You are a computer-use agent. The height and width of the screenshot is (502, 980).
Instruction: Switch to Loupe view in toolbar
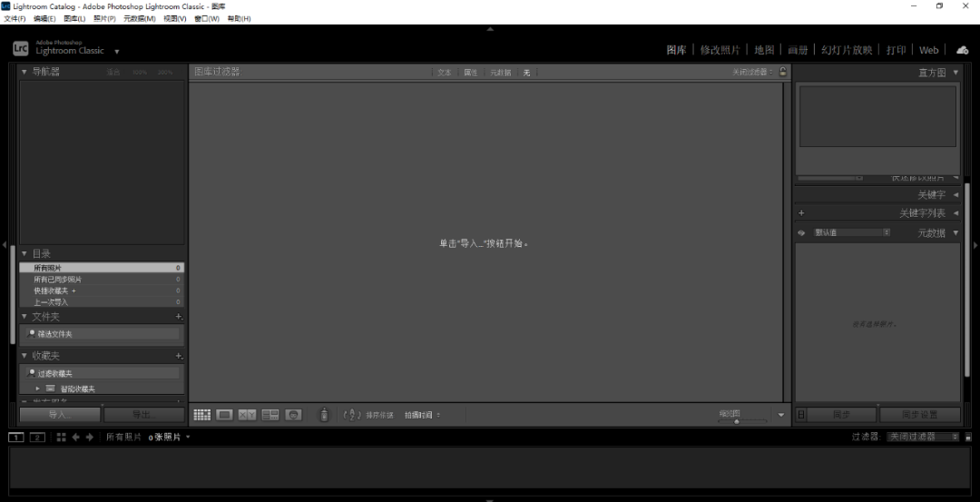pyautogui.click(x=224, y=415)
